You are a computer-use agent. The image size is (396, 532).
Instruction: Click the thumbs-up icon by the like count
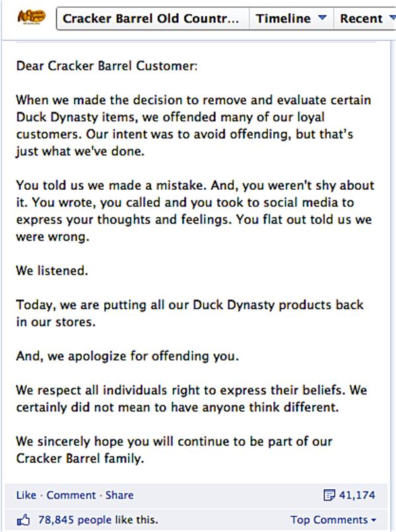click(24, 520)
